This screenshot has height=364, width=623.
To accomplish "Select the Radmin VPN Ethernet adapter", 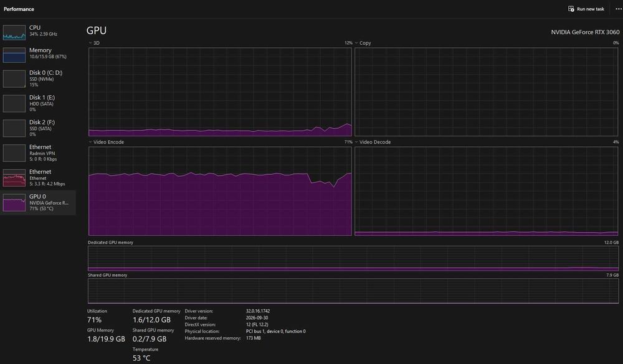I will [38, 152].
